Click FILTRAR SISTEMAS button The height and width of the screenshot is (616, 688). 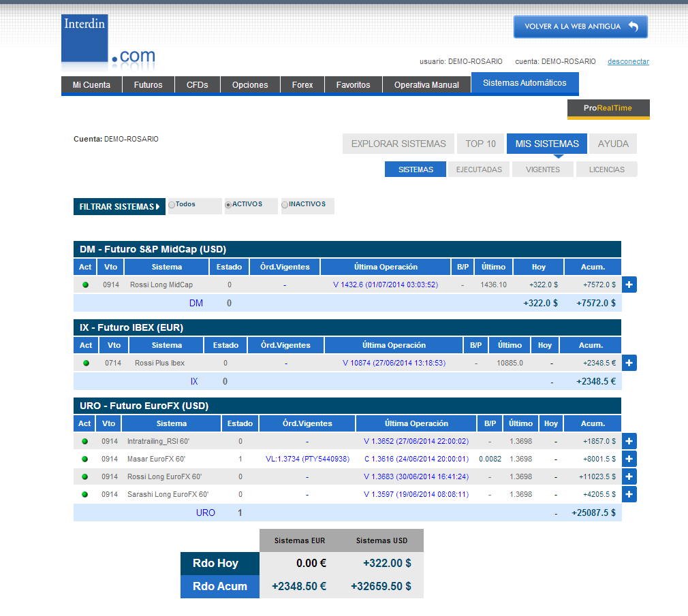(x=119, y=206)
